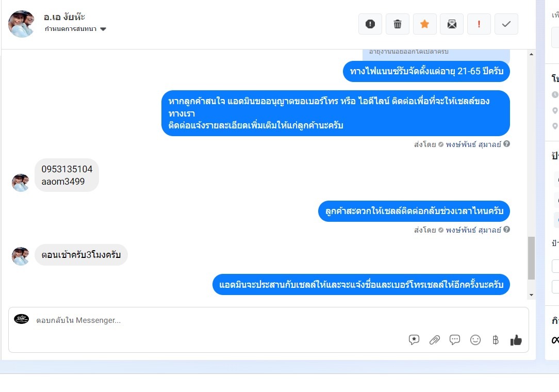
Task: Click the scrollbar up arrow
Action: coord(531,54)
